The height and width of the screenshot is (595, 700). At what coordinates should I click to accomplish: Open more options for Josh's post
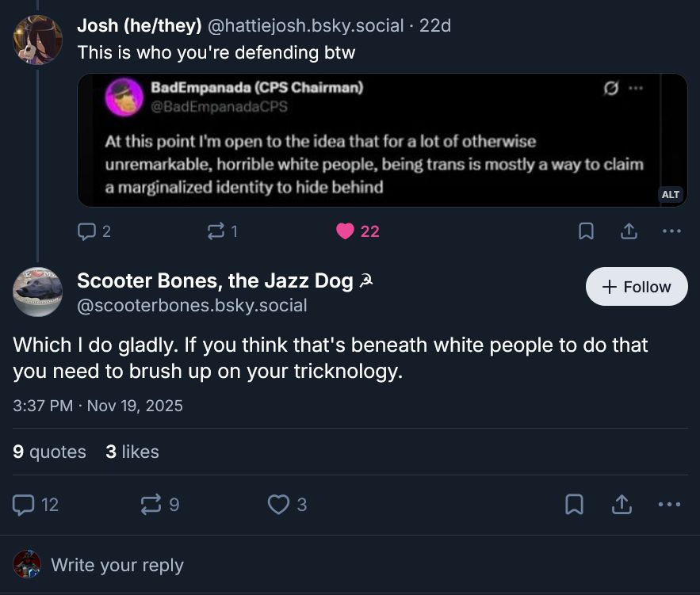pos(671,231)
